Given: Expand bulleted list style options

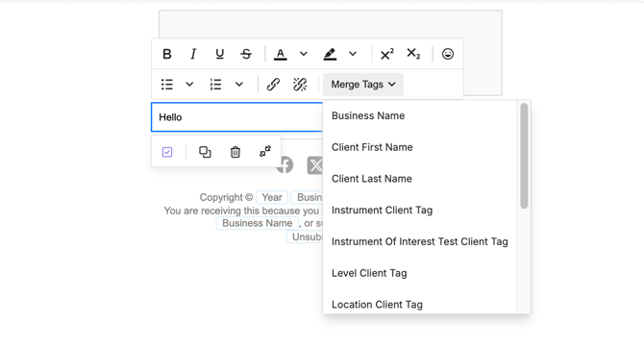Looking at the screenshot, I should pyautogui.click(x=189, y=85).
